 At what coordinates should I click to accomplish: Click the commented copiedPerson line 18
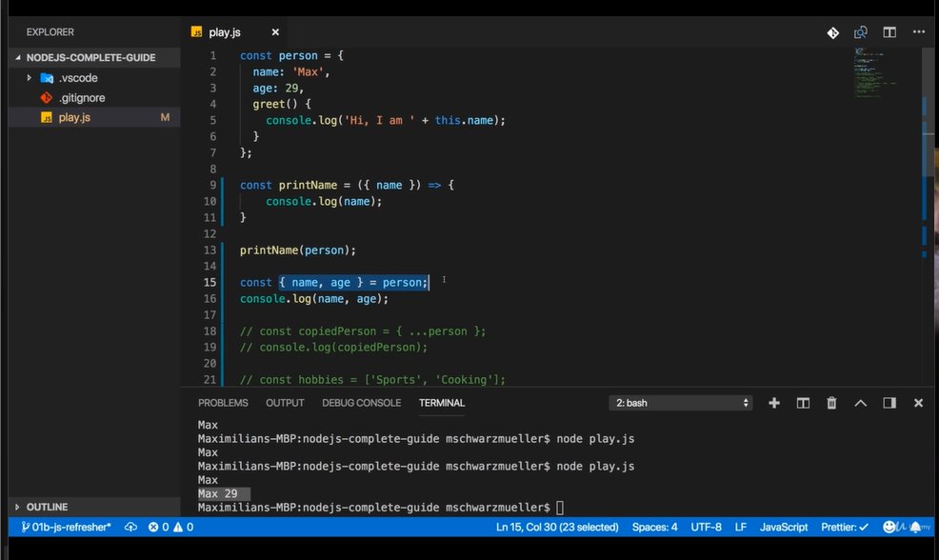click(363, 331)
